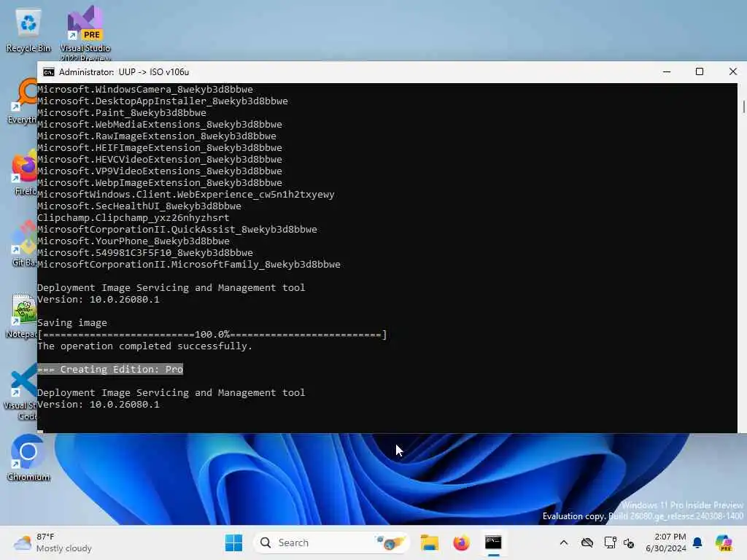
Task: Open the Recycle Bin desktop icon
Action: click(x=28, y=31)
